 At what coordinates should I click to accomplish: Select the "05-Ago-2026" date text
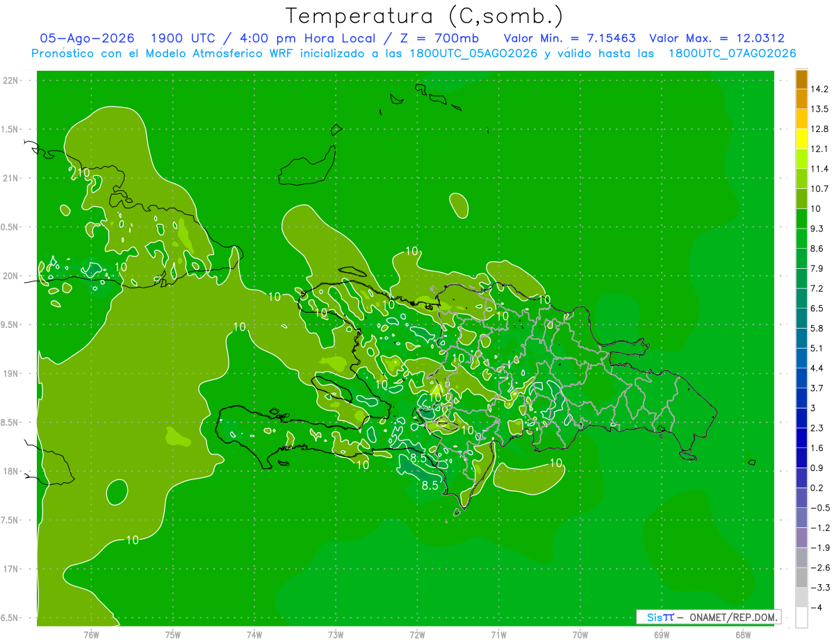click(x=88, y=38)
